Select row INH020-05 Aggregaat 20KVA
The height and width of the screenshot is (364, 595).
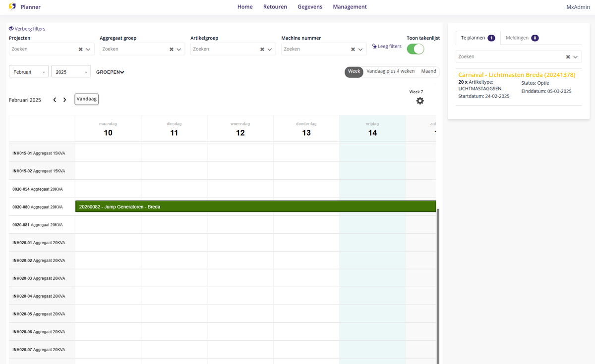pos(42,313)
